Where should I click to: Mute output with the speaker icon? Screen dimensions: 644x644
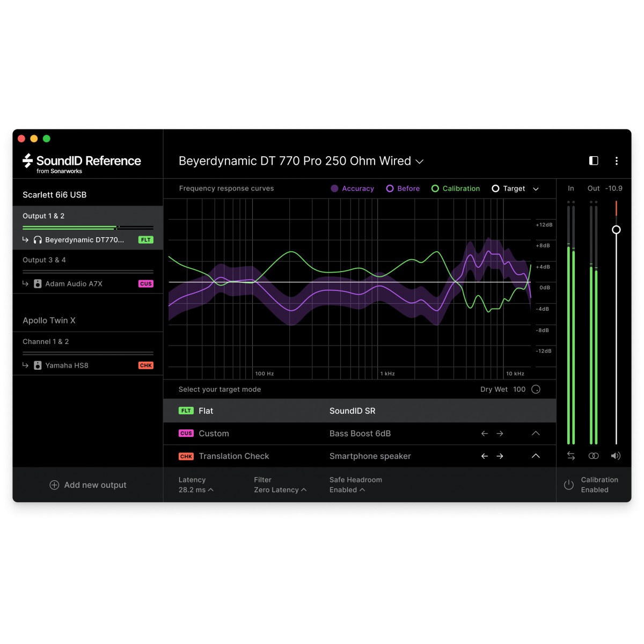coord(616,456)
